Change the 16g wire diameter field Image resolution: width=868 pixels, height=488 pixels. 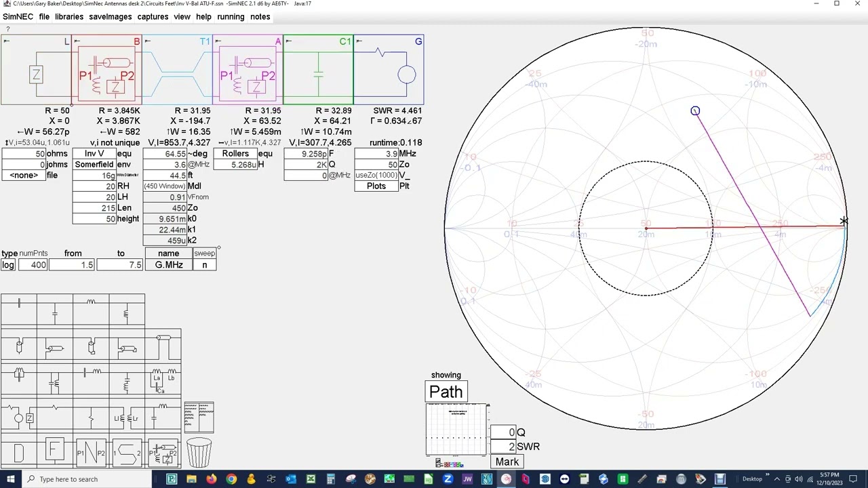click(x=94, y=176)
